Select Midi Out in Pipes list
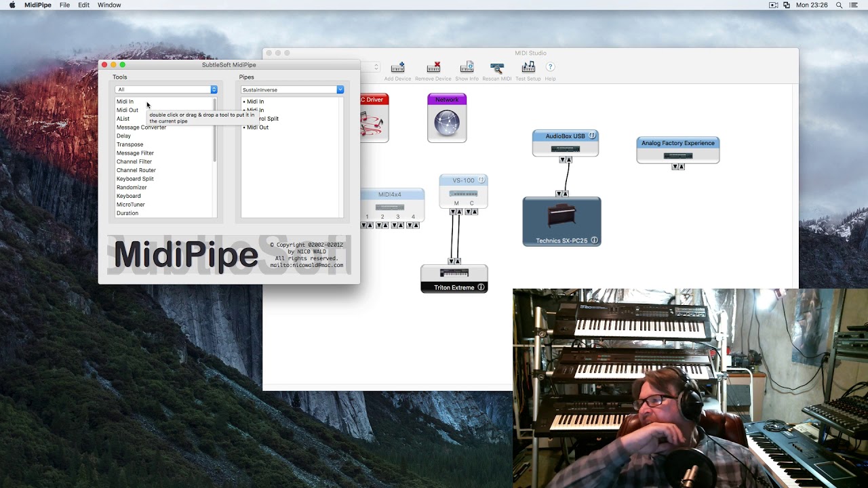The height and width of the screenshot is (488, 868). tap(258, 127)
